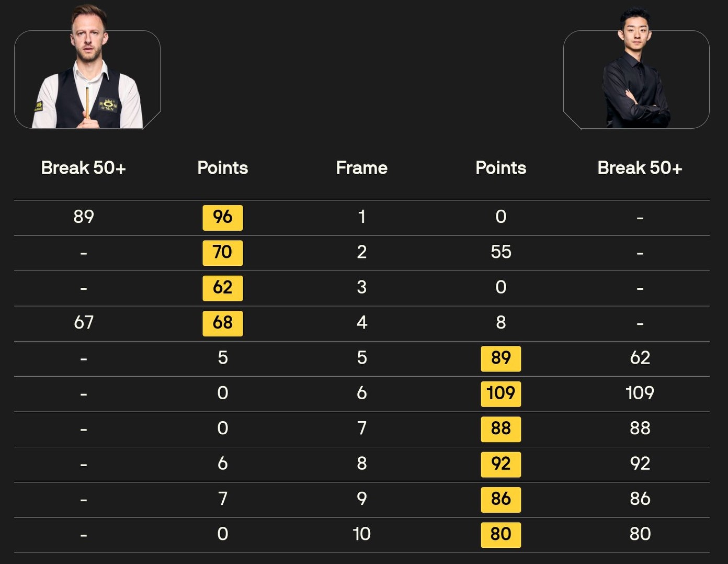Screen dimensions: 728x564
Task: Click the 89 break in frame 1 row
Action: (x=84, y=217)
